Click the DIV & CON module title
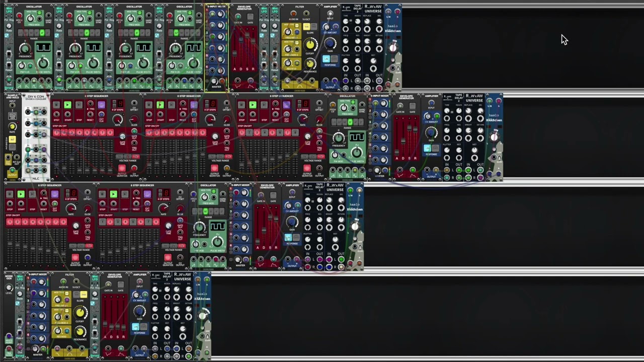 click(x=36, y=97)
